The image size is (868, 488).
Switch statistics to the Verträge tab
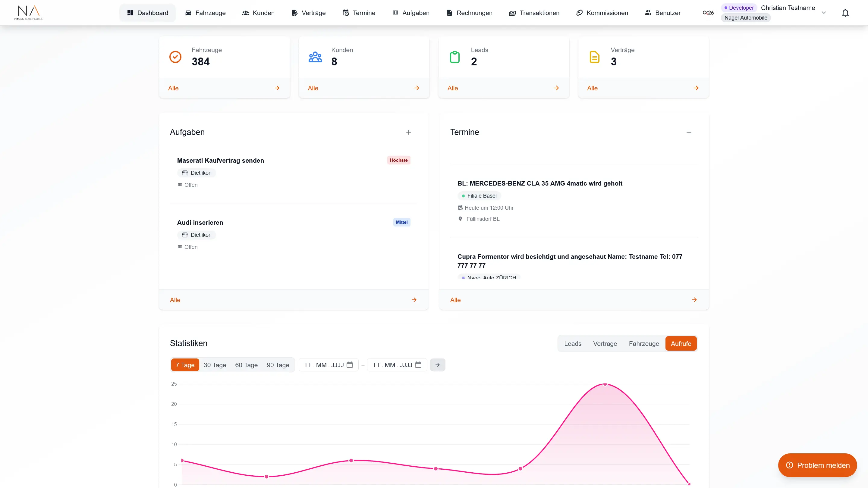click(x=605, y=343)
